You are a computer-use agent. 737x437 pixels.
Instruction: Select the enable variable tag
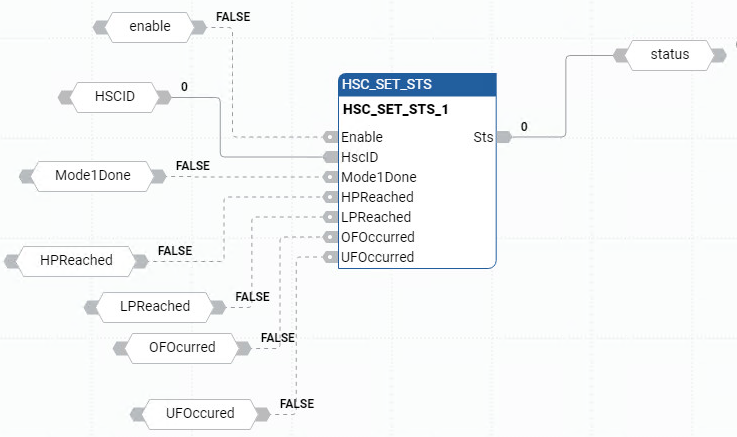[150, 27]
